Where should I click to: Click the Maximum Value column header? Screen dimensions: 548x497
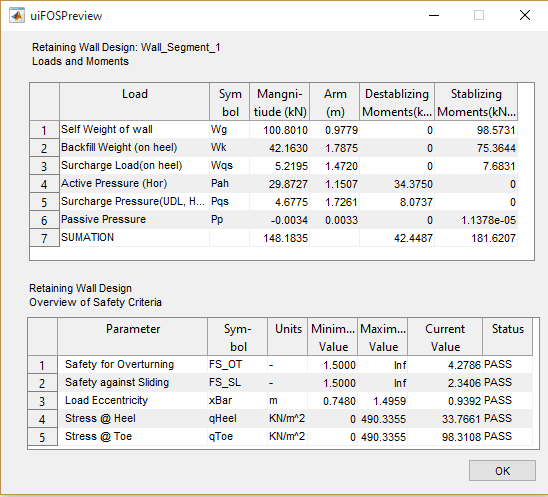coord(383,337)
